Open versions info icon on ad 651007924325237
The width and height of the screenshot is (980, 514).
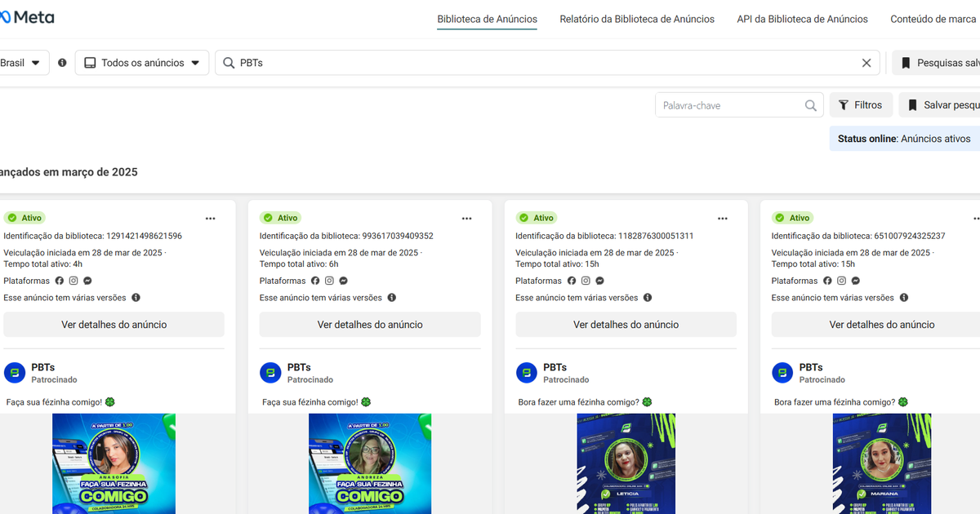pyautogui.click(x=904, y=298)
